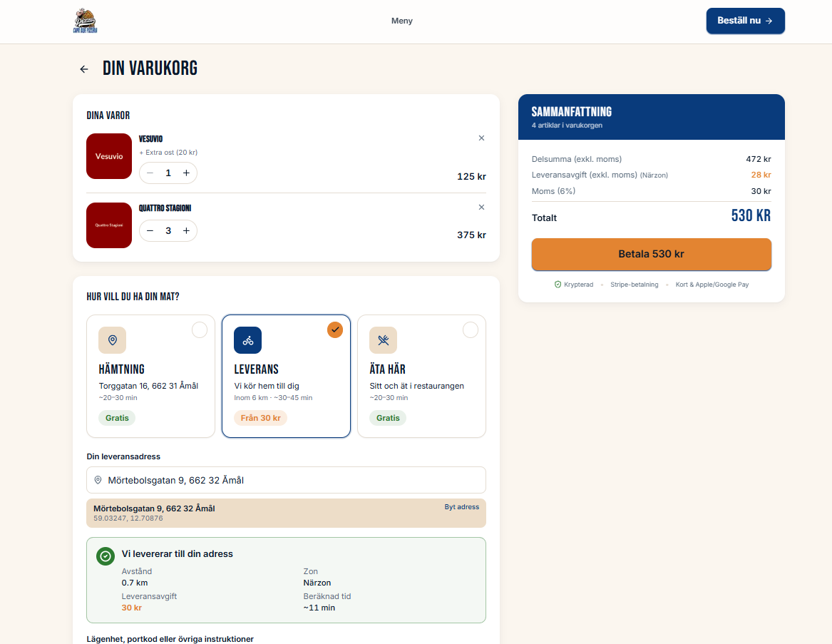This screenshot has width=832, height=644.
Task: Click the Leveransavgift 28 kr value
Action: (x=761, y=175)
